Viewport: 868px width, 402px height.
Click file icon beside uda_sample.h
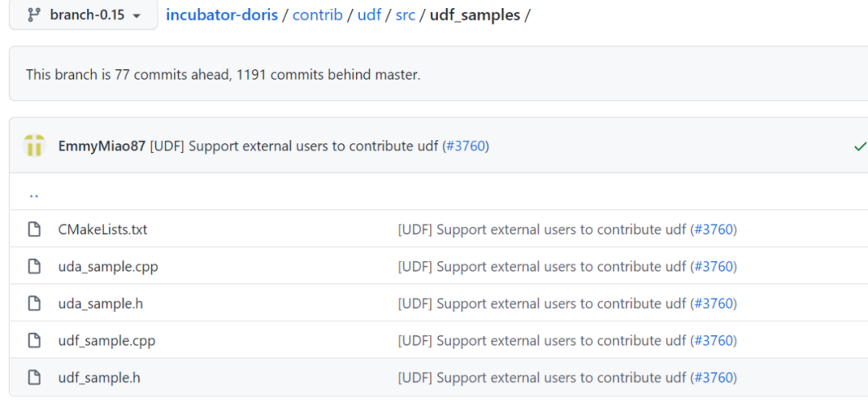34,304
